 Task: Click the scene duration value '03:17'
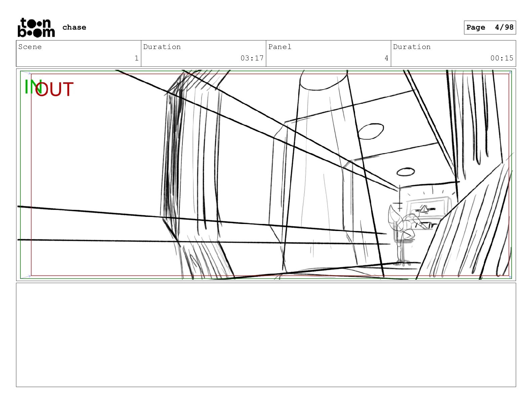tap(252, 58)
